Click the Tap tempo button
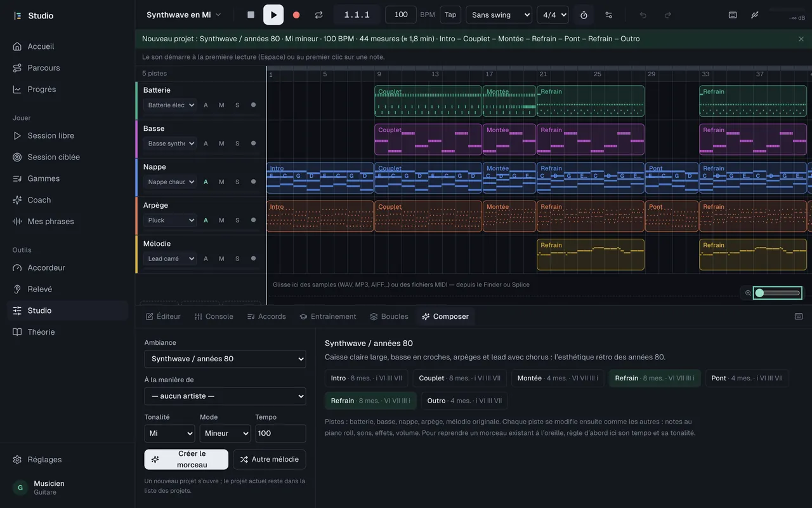812x508 pixels. pyautogui.click(x=450, y=15)
